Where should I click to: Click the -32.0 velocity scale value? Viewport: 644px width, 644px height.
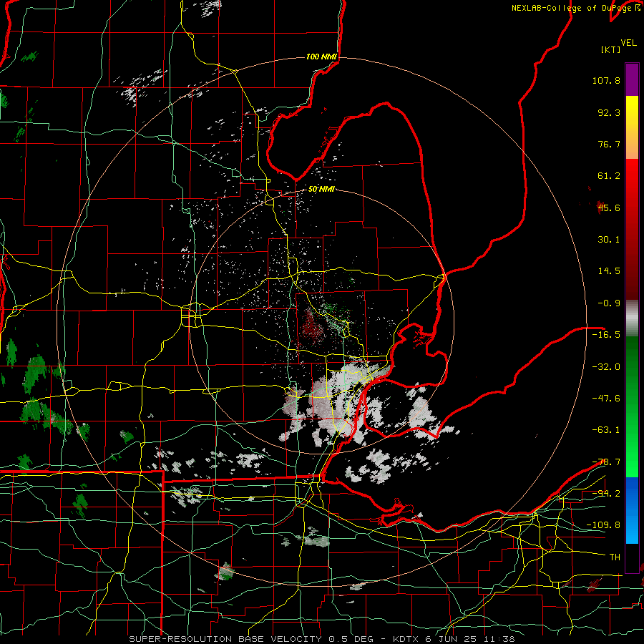point(606,366)
